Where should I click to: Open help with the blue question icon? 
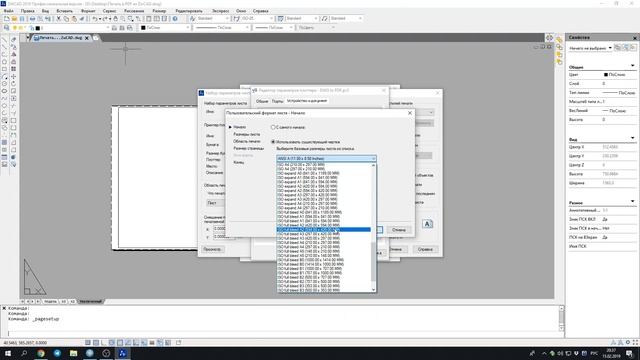click(x=175, y=19)
